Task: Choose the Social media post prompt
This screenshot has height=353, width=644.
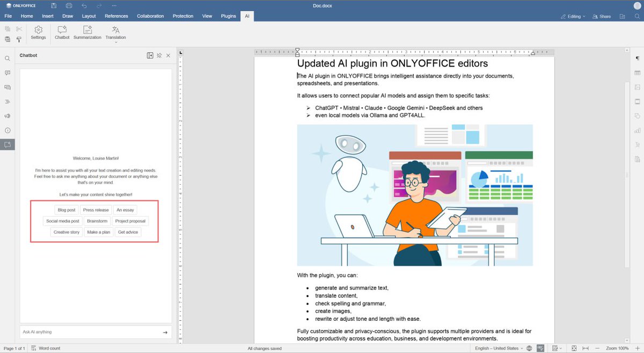Action: click(63, 221)
